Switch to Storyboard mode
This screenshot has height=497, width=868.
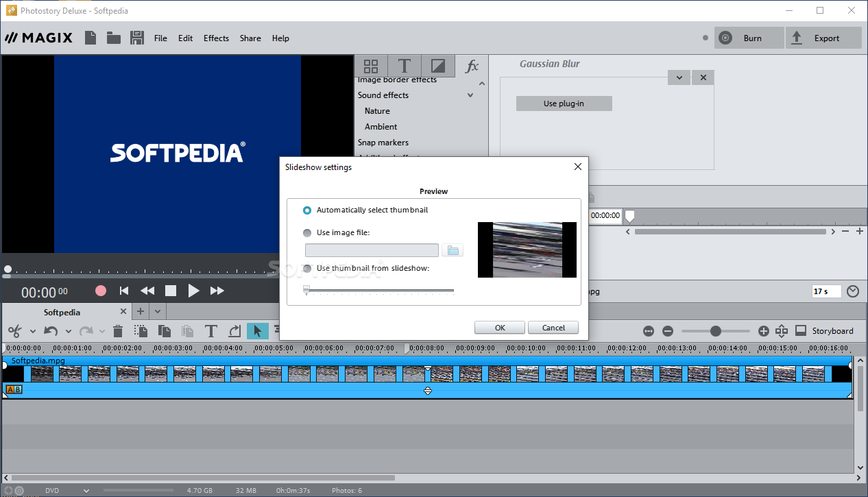[825, 331]
